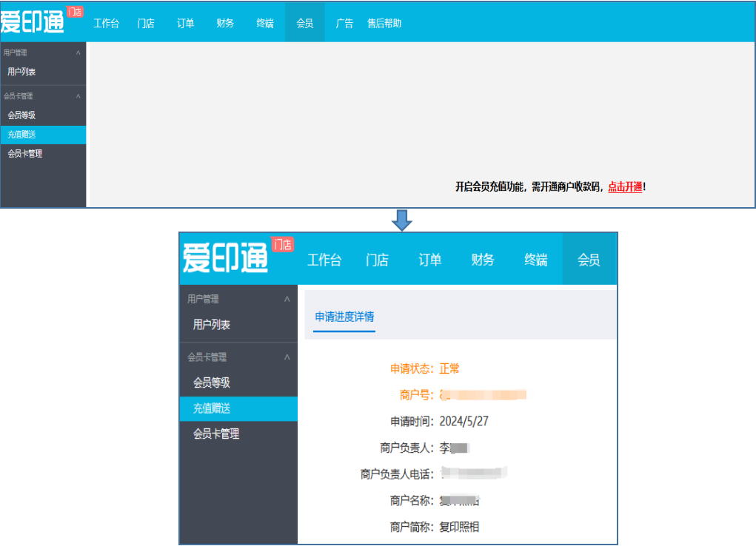Select 会员卡管理 item in the upper sidebar
The height and width of the screenshot is (546, 756).
pyautogui.click(x=25, y=154)
